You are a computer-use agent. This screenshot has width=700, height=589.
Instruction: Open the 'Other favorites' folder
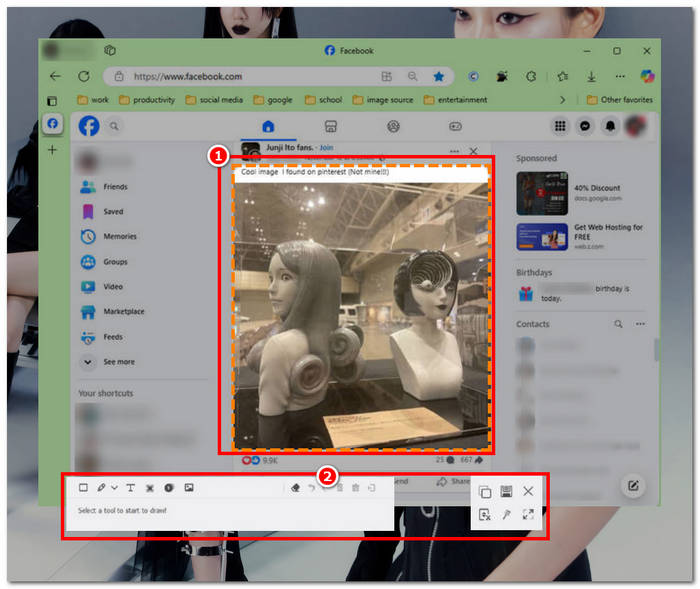click(x=620, y=100)
